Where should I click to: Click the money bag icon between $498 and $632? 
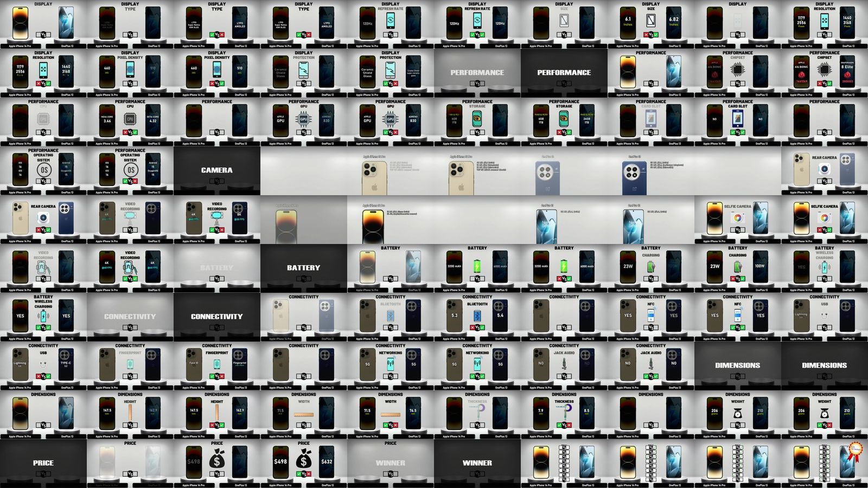point(303,460)
